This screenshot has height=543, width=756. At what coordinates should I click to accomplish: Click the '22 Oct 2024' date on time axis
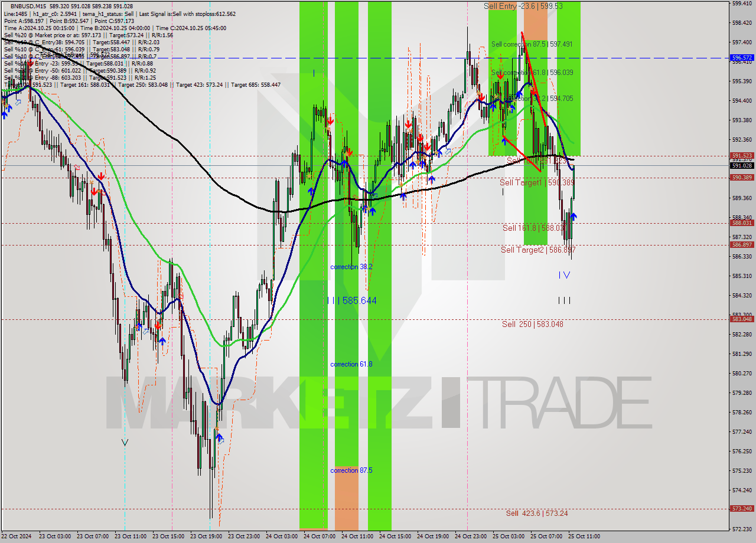[x=17, y=537]
